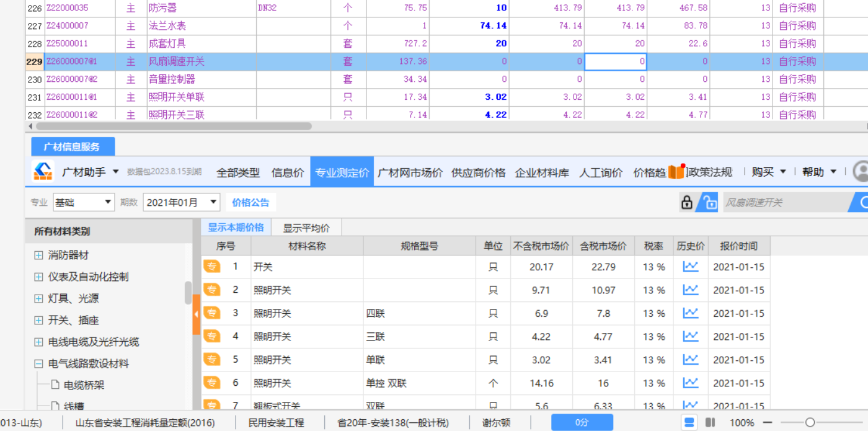Screen dimensions: 868x431
Task: Switch to the two-column view icon
Action: tap(711, 422)
